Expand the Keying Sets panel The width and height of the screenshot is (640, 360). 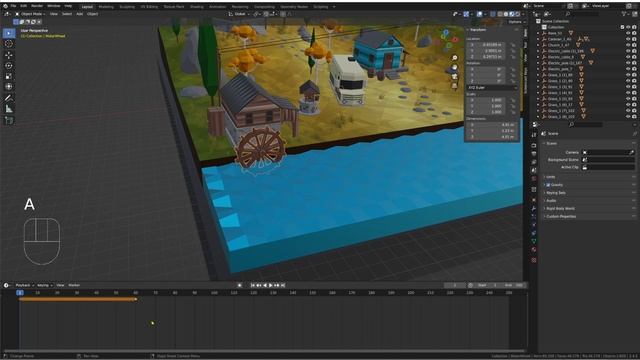pyautogui.click(x=556, y=193)
